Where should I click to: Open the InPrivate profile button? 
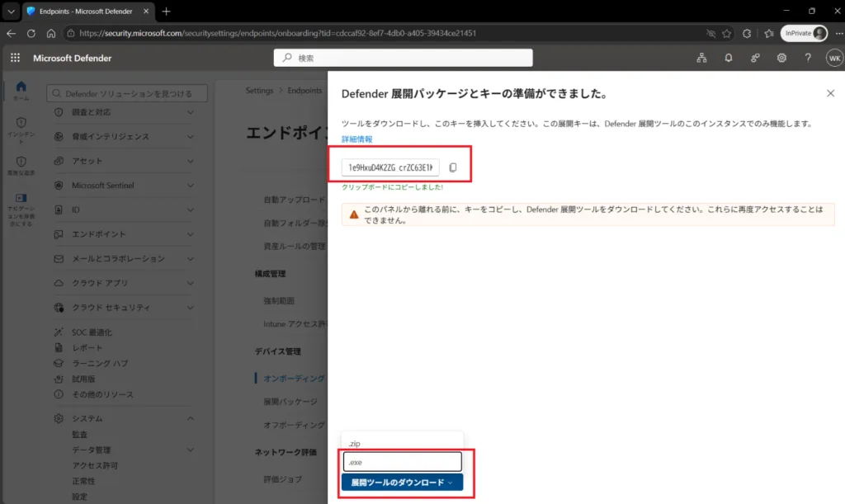click(x=804, y=33)
